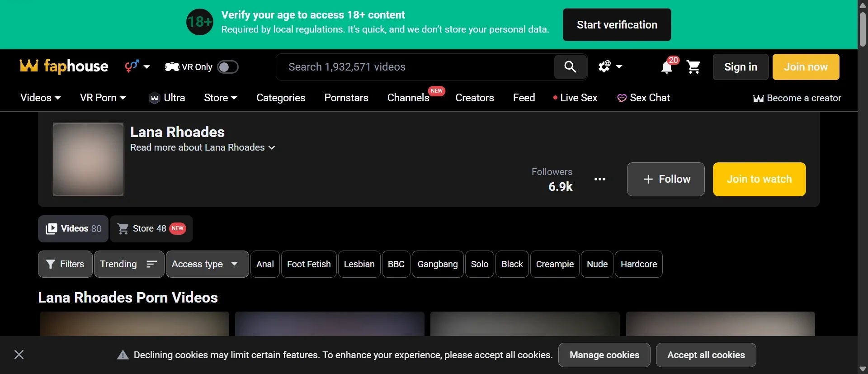Click the 18+ age badge icon

coord(200,22)
